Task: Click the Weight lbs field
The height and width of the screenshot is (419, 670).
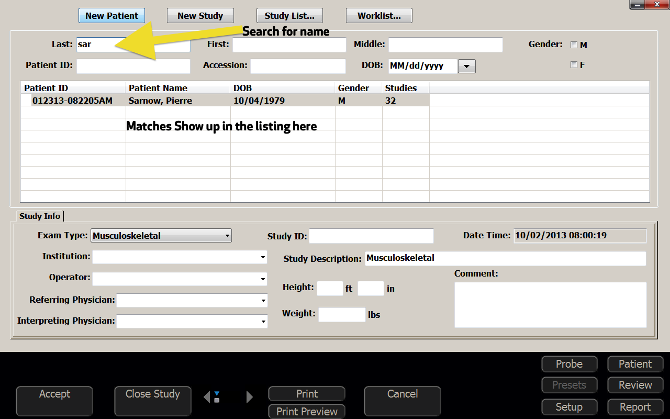Action: tap(342, 315)
